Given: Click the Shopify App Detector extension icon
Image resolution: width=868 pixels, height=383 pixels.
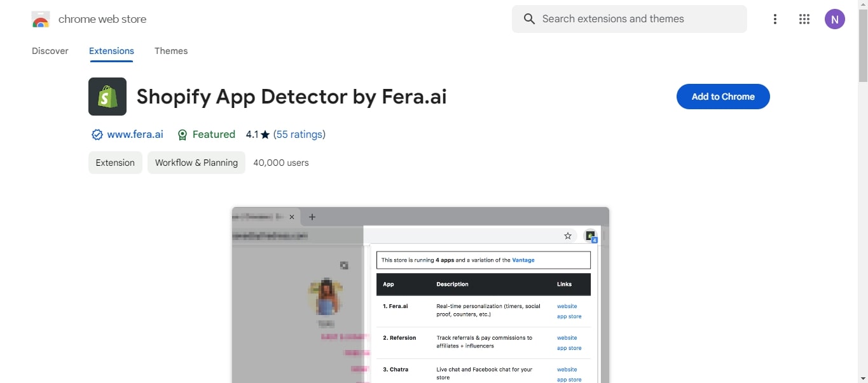Looking at the screenshot, I should coord(107,97).
